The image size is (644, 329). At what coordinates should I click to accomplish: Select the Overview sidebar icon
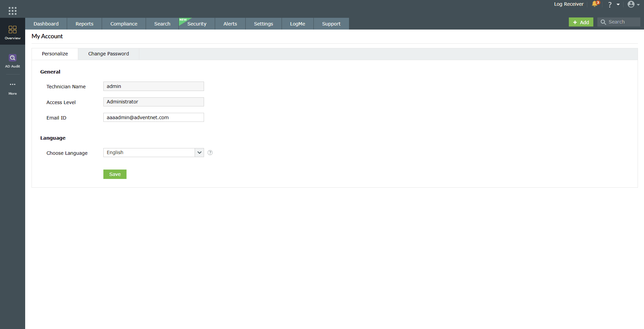(12, 32)
